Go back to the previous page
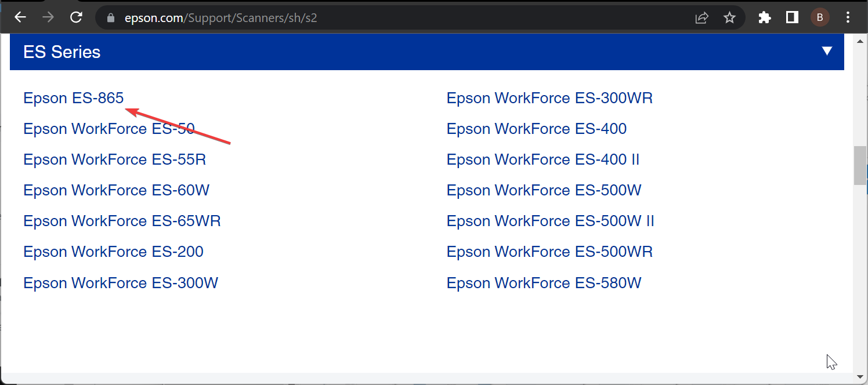This screenshot has height=385, width=868. pos(20,17)
